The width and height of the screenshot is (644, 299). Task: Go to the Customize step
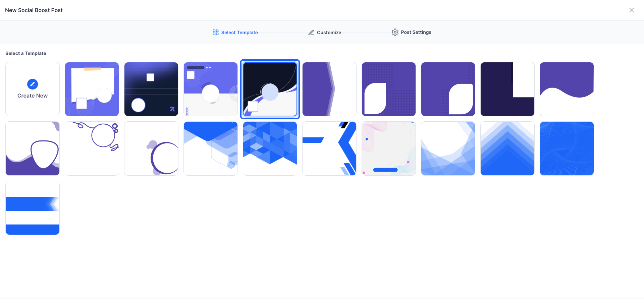tap(325, 33)
